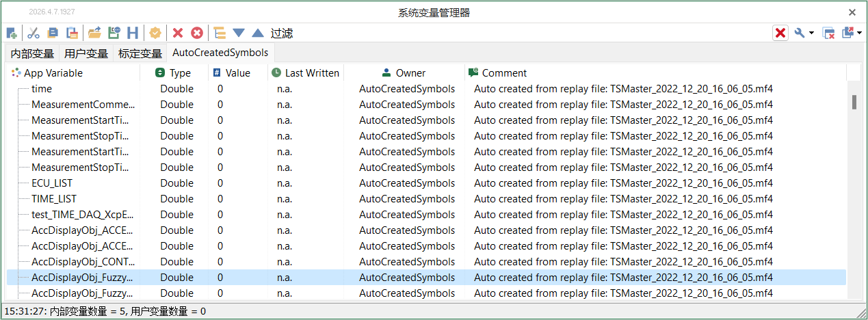Click the orange checkmark badge icon
Screen dimensions: 868x320
155,33
